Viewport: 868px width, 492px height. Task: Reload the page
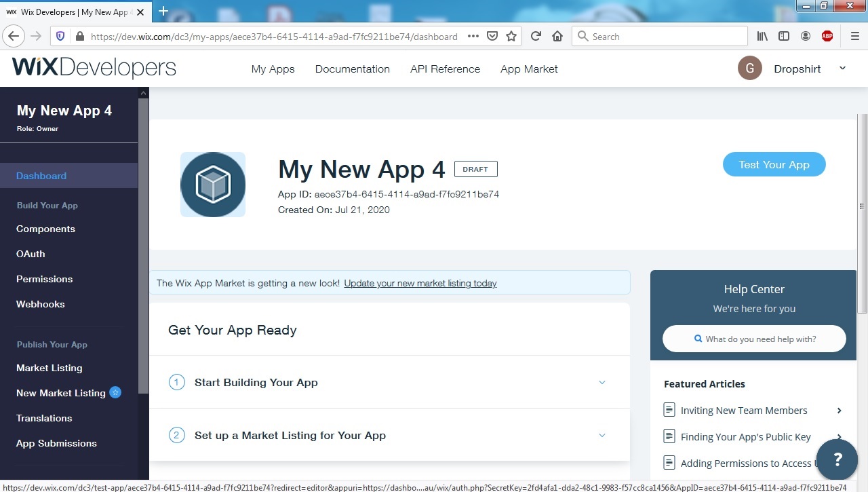click(x=536, y=37)
